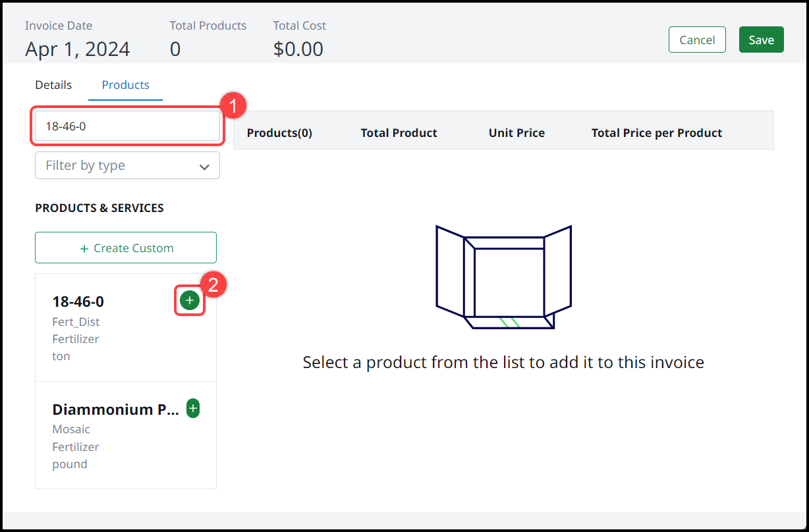Click the Create Custom button
Image resolution: width=809 pixels, height=532 pixels.
click(x=126, y=248)
